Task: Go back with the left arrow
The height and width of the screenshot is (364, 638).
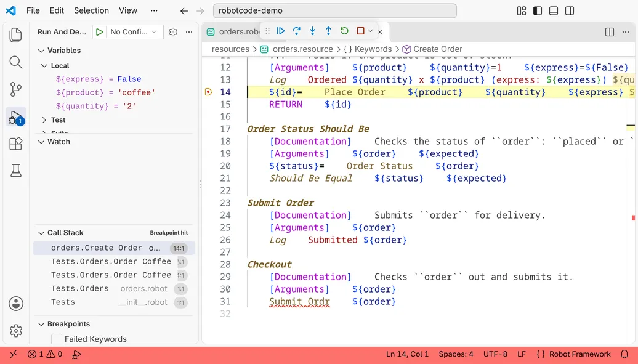Action: coord(184,11)
